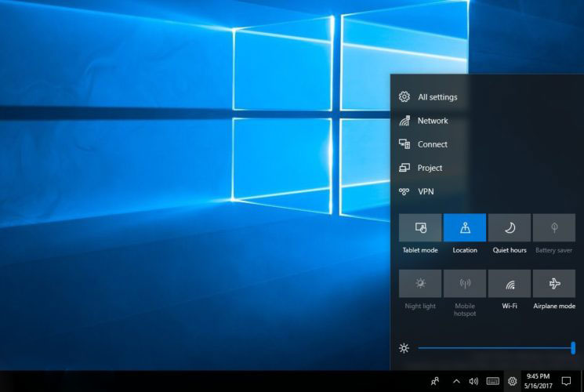Click the brightness slider thumb
Viewport: 584px width, 392px height.
(573, 348)
